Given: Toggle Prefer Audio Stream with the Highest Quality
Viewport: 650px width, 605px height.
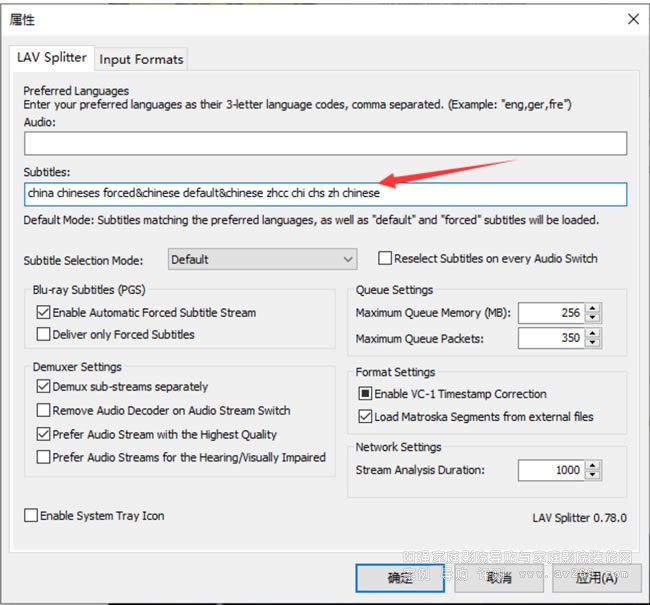Looking at the screenshot, I should [x=44, y=435].
